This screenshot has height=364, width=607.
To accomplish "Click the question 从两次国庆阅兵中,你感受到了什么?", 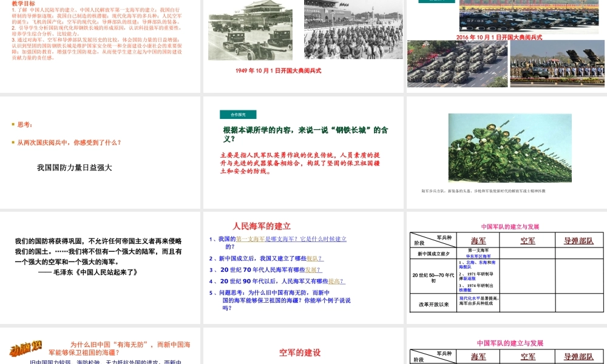I will [x=67, y=143].
